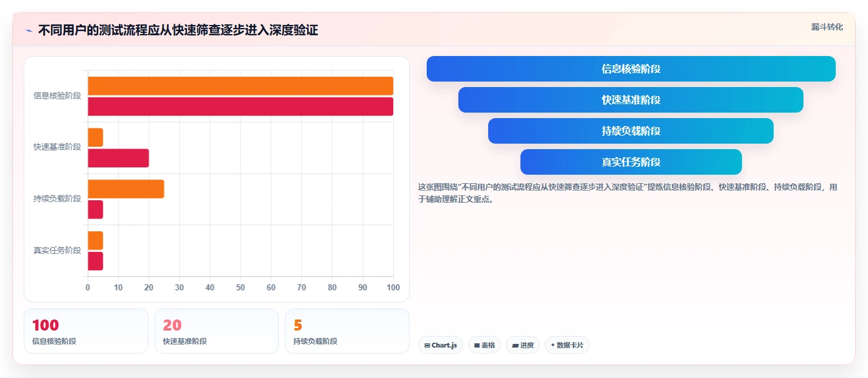Click the chart axis label 信息核验阶段
Image resolution: width=868 pixels, height=378 pixels.
57,96
